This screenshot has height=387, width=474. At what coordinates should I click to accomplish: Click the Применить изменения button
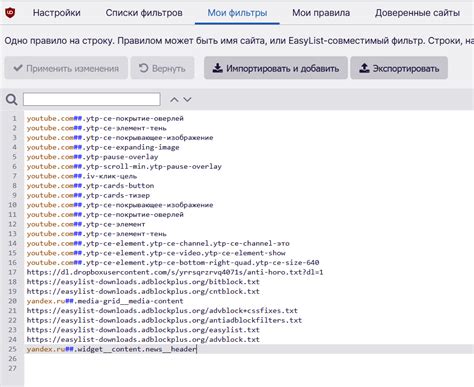[x=66, y=68]
